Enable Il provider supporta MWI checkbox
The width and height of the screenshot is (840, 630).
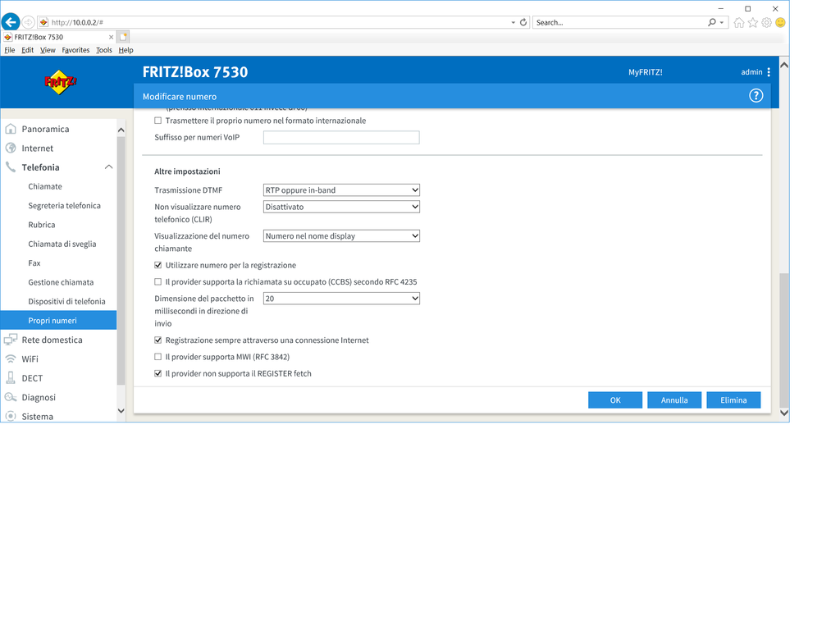coord(158,357)
